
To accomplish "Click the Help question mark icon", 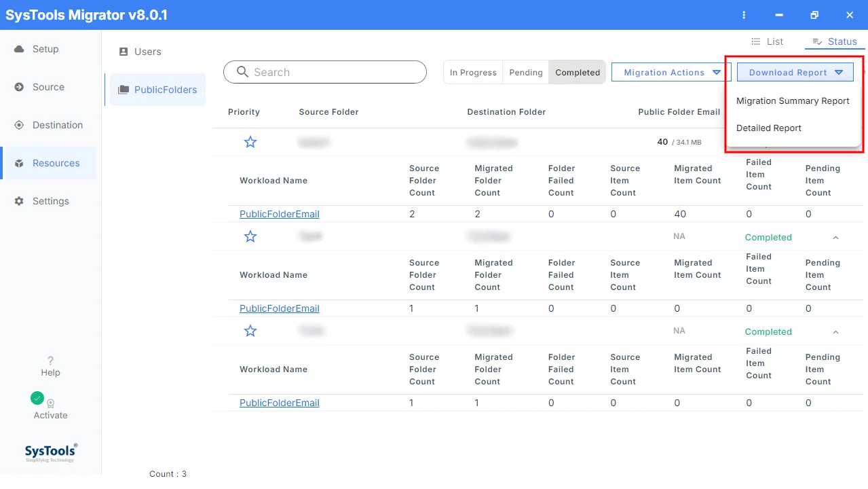I will (50, 361).
